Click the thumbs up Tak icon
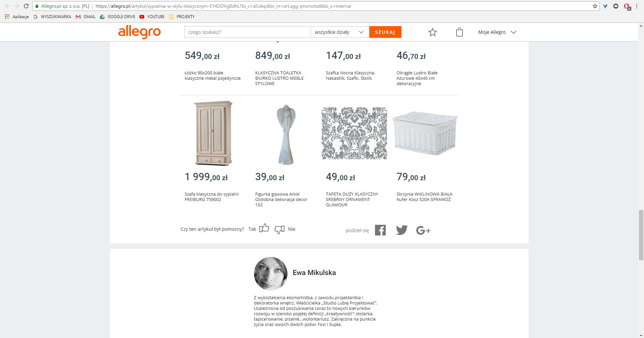 click(264, 228)
